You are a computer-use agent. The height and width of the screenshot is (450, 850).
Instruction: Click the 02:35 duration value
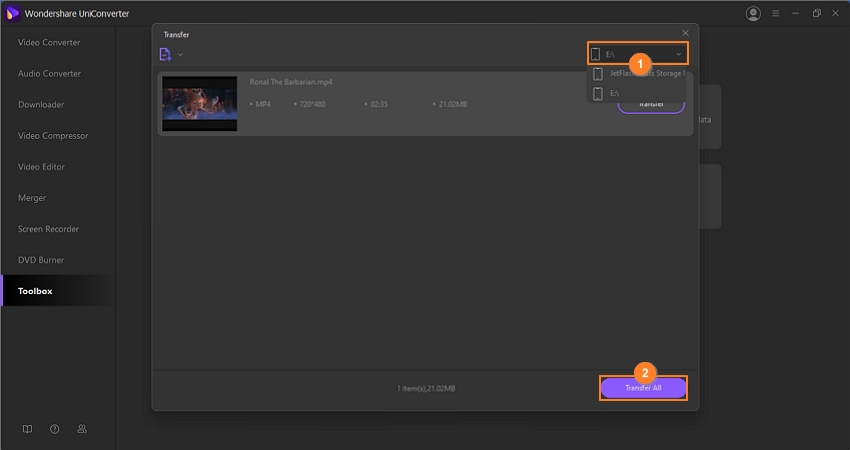click(x=379, y=104)
